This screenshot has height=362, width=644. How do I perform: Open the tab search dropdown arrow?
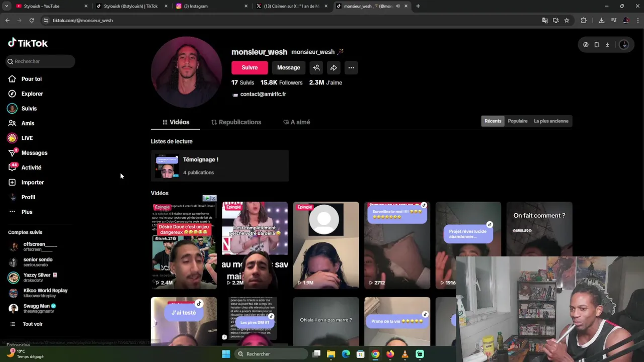pos(6,6)
